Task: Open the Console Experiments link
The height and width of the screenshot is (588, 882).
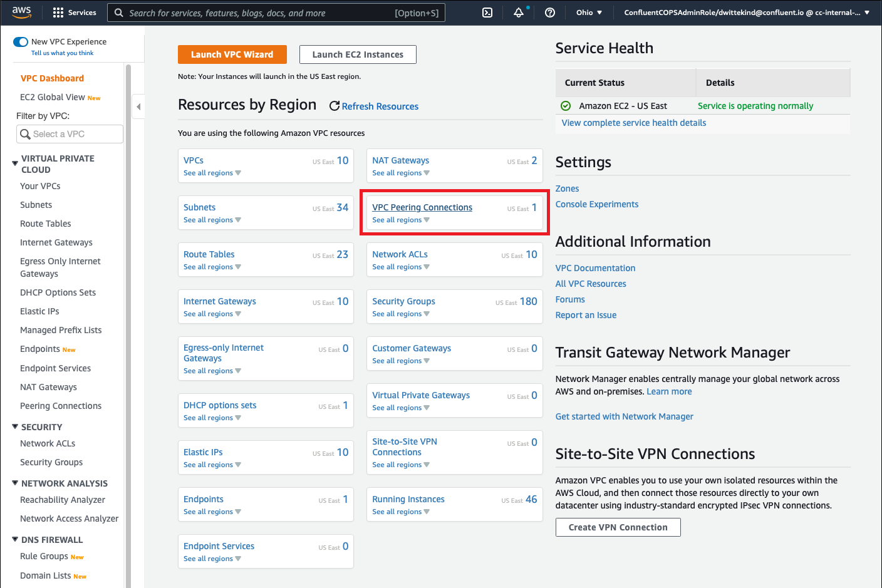Action: click(x=597, y=204)
